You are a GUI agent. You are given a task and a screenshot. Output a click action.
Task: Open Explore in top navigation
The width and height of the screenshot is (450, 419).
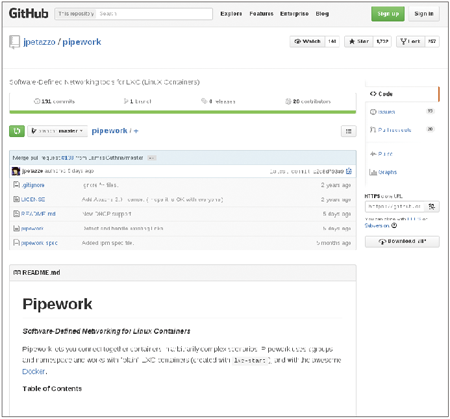point(231,14)
